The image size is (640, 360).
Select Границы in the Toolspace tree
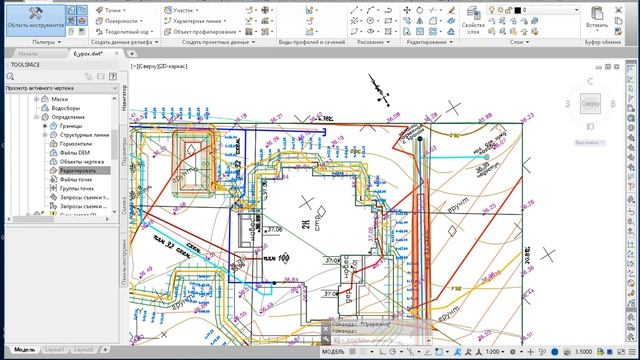71,126
